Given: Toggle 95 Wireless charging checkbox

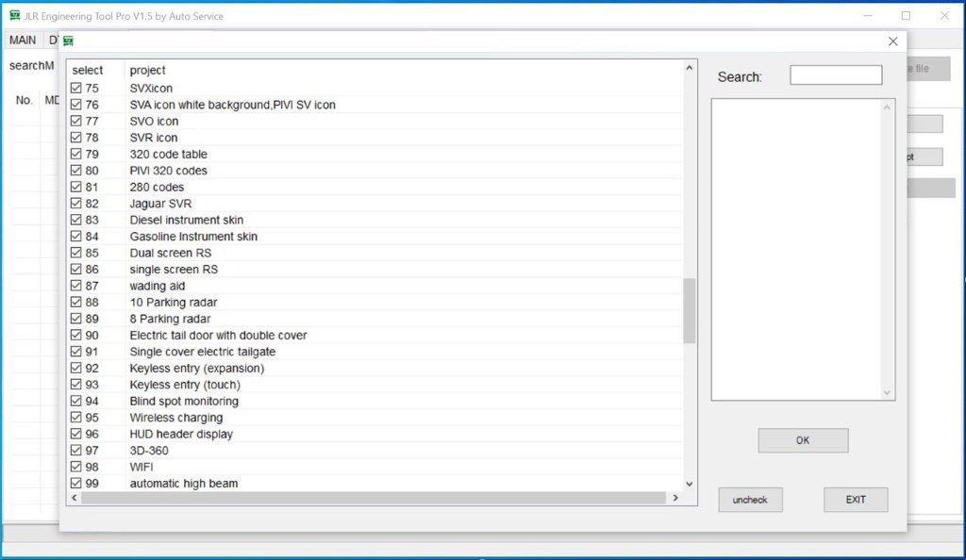Looking at the screenshot, I should tap(75, 418).
